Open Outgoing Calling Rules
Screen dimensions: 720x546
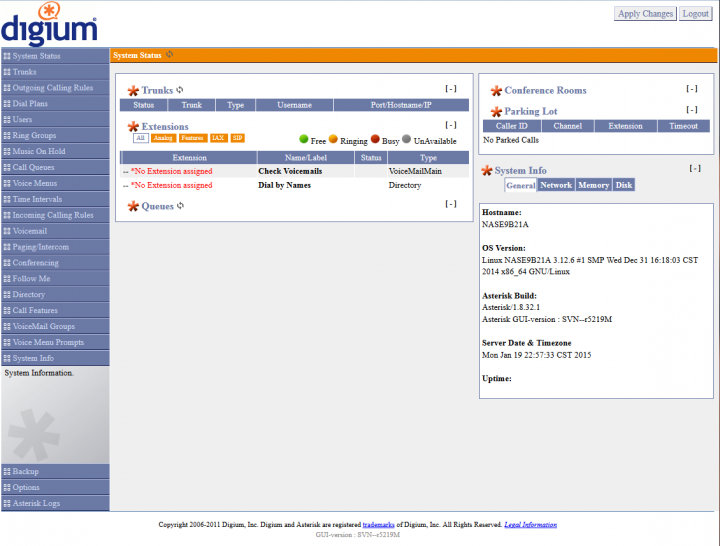55,88
